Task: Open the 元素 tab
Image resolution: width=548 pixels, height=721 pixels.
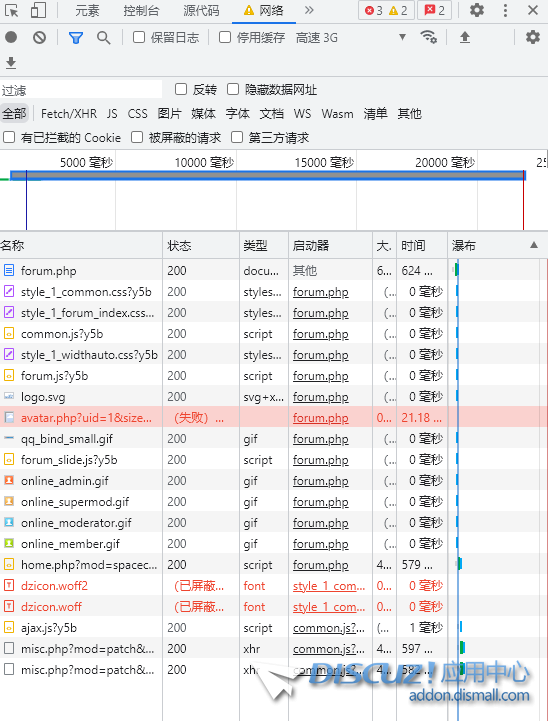Action: coord(87,10)
